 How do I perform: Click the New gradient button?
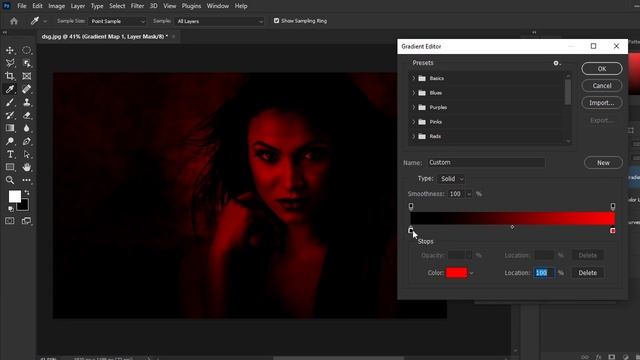coord(603,162)
